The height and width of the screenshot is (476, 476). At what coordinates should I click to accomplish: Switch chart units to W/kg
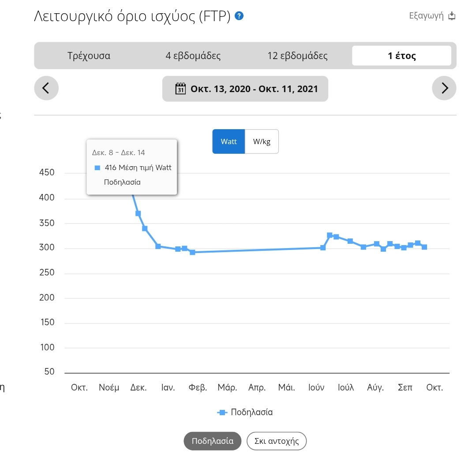coord(262,141)
